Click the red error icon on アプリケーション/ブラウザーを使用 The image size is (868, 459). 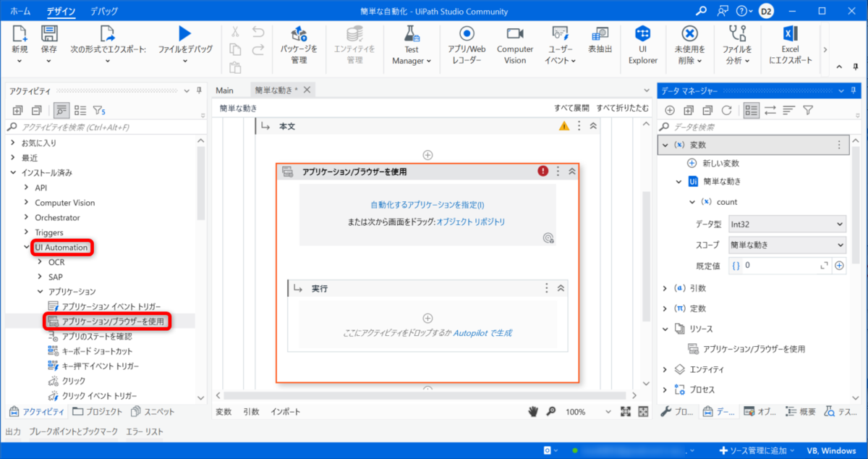[542, 172]
